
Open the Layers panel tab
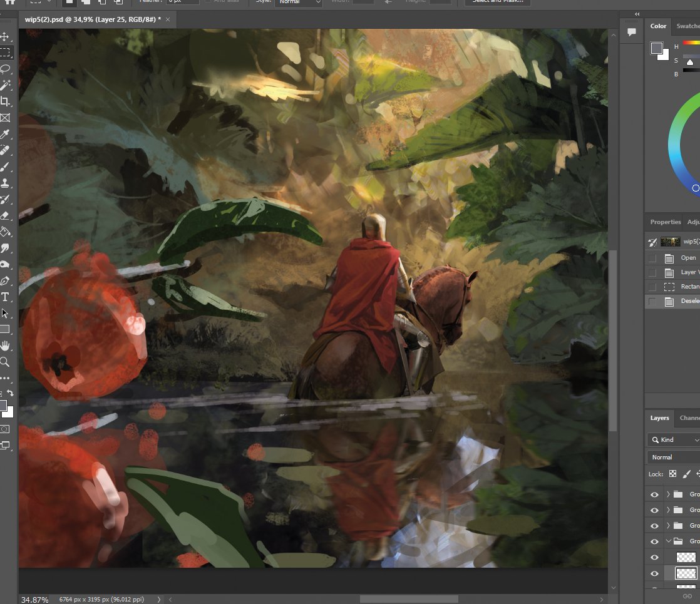click(659, 418)
